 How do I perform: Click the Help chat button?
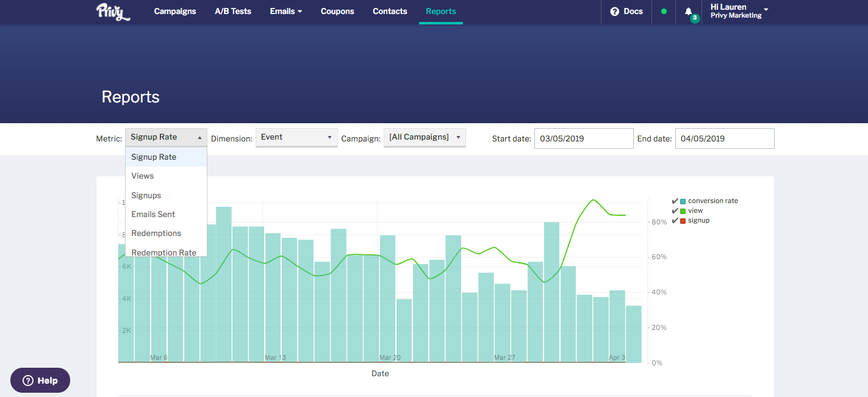coord(40,381)
